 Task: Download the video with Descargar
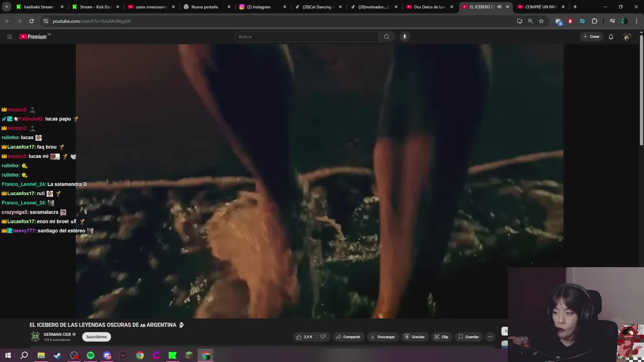click(382, 337)
